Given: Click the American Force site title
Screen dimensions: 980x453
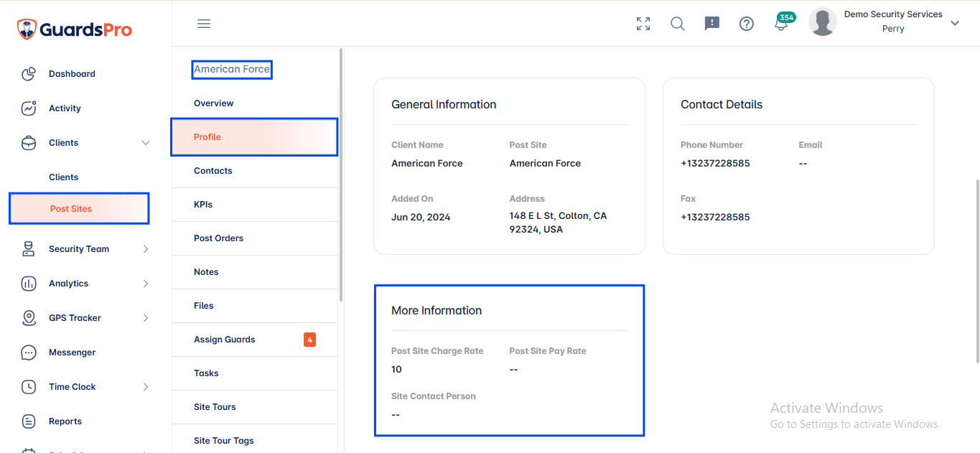Looking at the screenshot, I should 232,70.
